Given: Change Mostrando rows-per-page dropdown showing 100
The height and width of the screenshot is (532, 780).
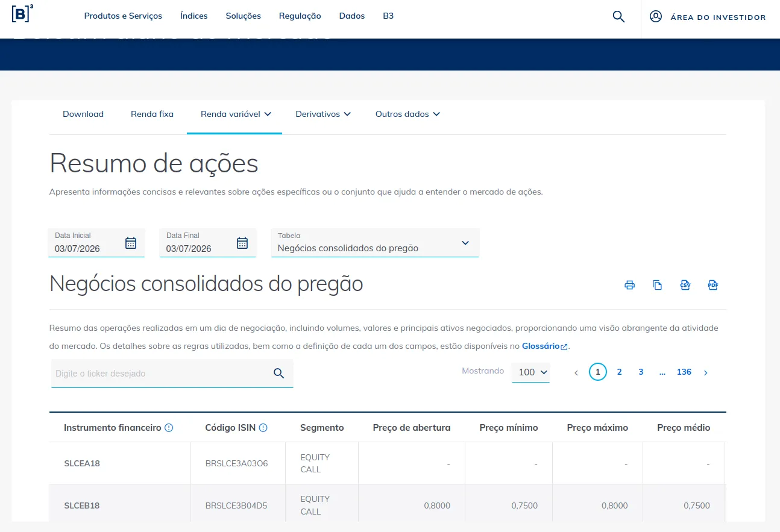Looking at the screenshot, I should [x=530, y=372].
